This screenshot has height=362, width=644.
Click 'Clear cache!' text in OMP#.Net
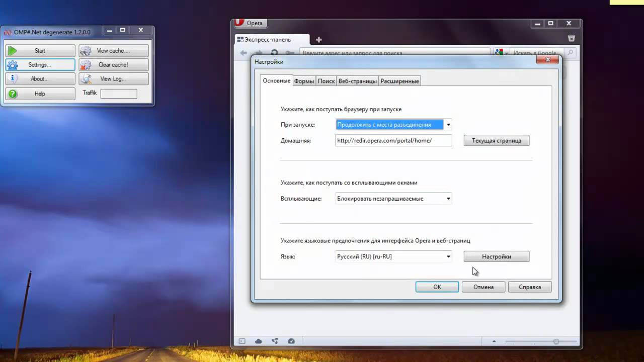click(x=113, y=65)
